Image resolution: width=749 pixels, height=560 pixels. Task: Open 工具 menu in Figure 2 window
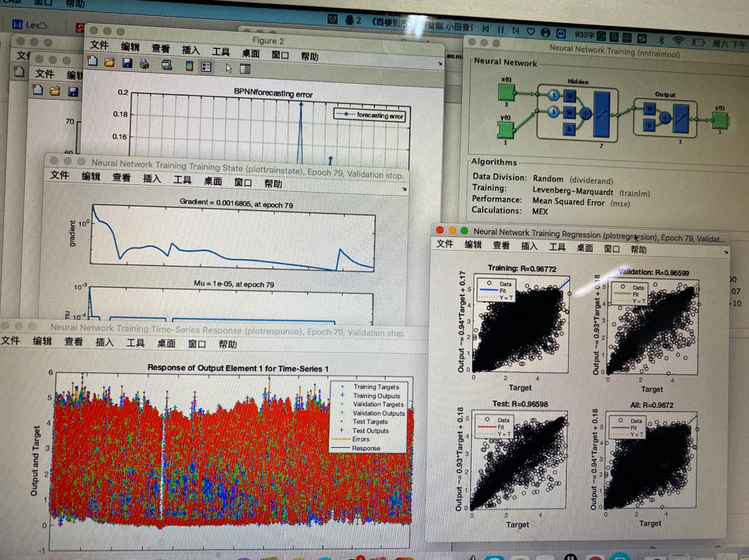point(221,51)
